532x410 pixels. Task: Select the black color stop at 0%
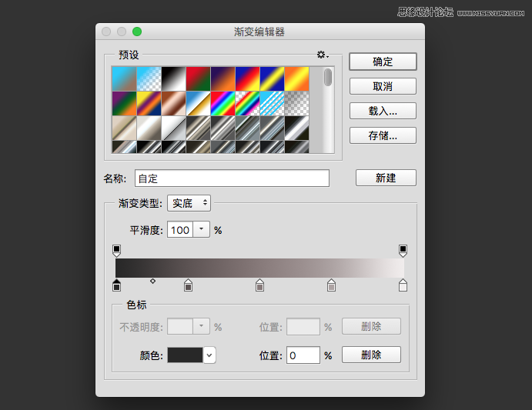(116, 285)
